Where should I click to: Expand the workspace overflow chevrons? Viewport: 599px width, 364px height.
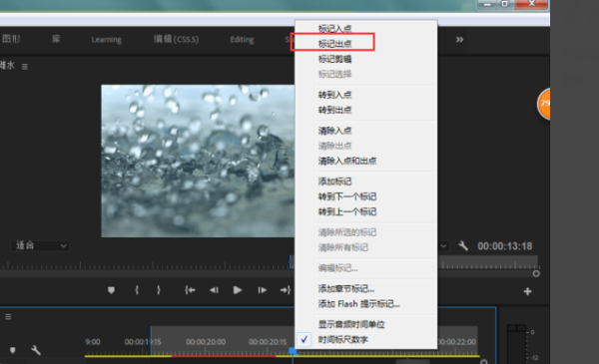pos(459,39)
